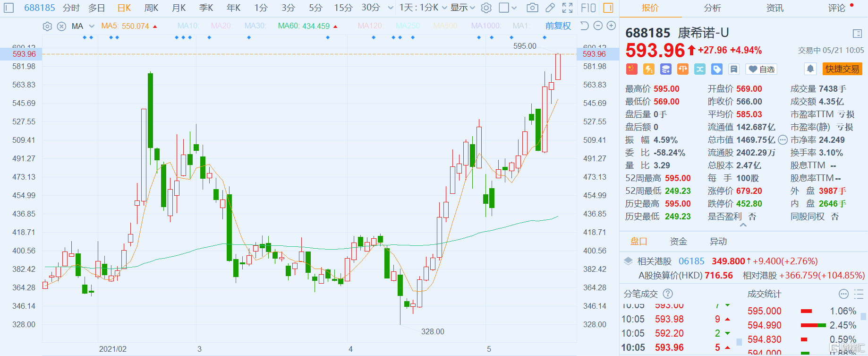
Task: Open the F10 company info
Action: [x=588, y=8]
